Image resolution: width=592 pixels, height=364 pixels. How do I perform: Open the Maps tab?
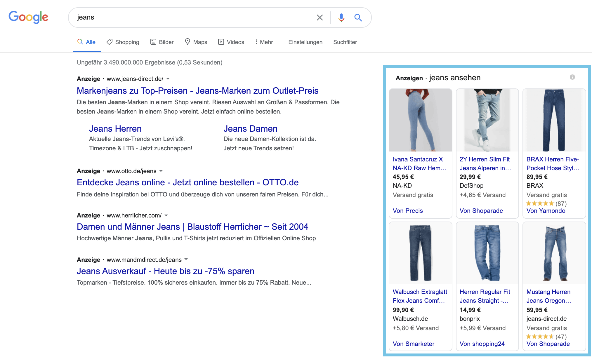pos(196,42)
